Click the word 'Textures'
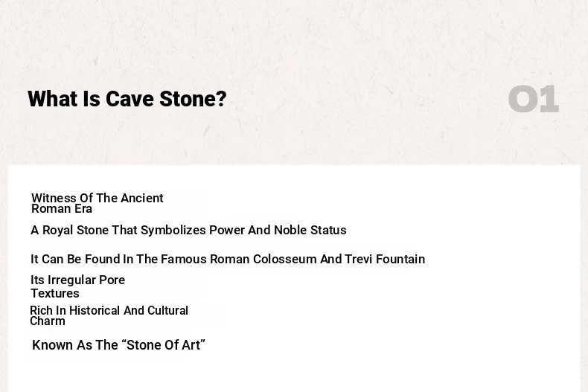The width and height of the screenshot is (588, 392). click(55, 293)
